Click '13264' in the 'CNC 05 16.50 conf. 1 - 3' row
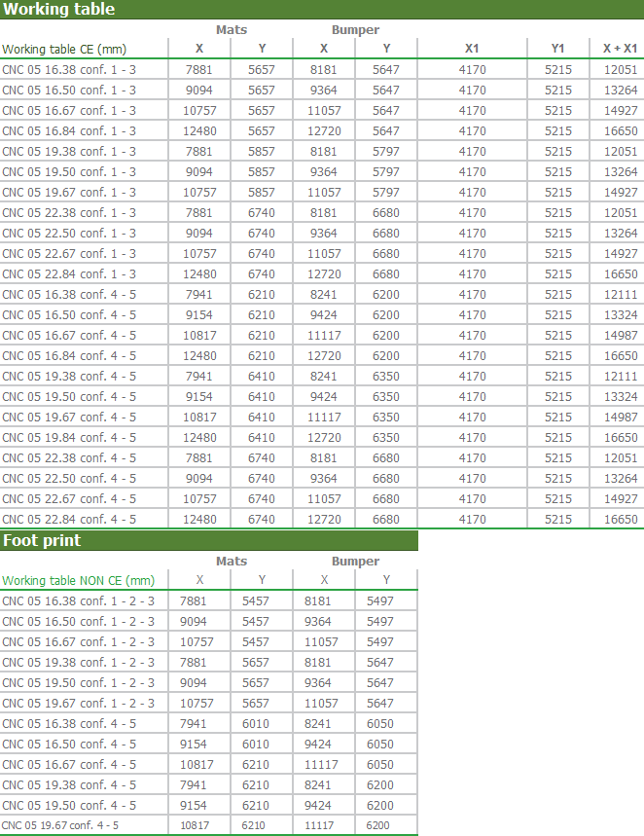This screenshot has height=836, width=644. click(x=621, y=91)
